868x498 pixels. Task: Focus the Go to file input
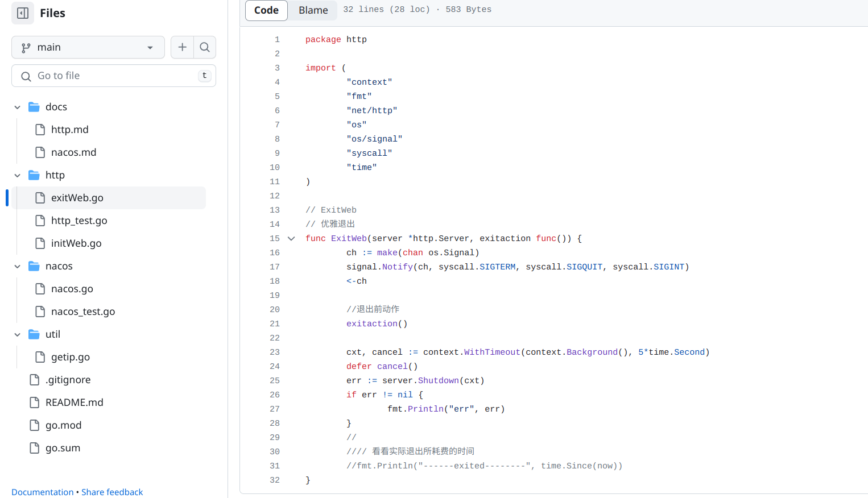(114, 76)
